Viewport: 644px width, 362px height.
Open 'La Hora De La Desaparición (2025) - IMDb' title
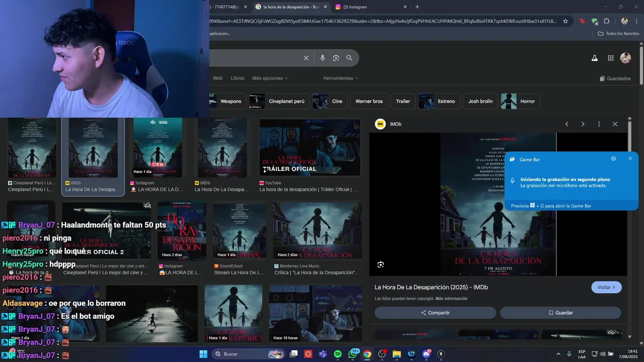tap(431, 287)
